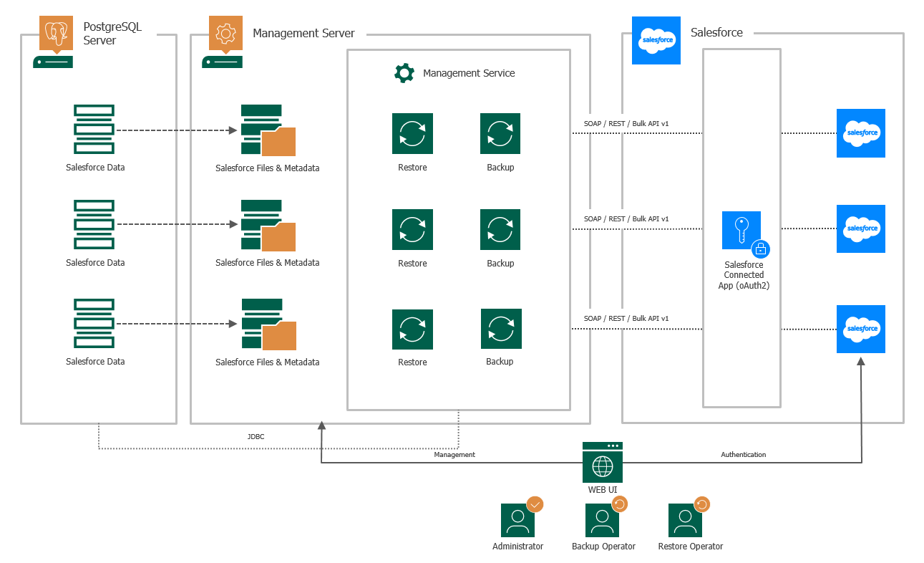Click the Backup Operator user icon
924x563 pixels.
point(602,519)
